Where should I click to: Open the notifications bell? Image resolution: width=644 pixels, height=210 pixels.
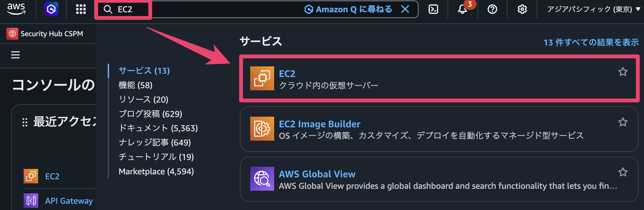click(x=462, y=9)
